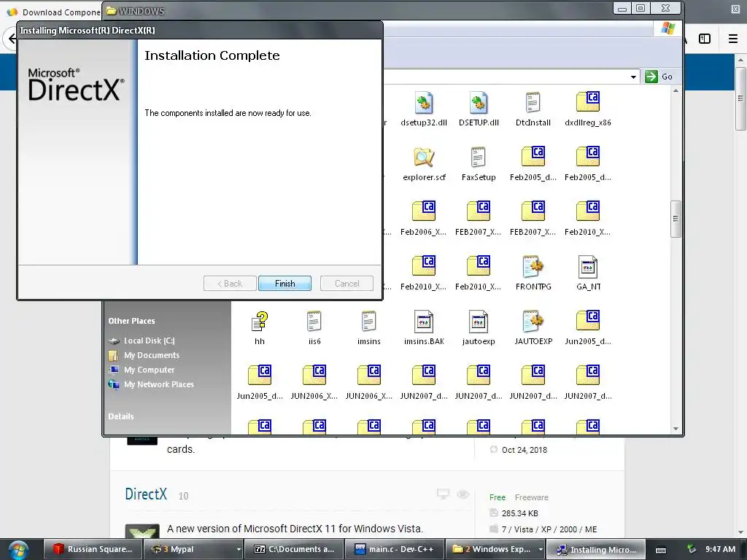Screen dimensions: 747x560
Task: Switch to C:\Documents 7-Zip taskbar item
Action: coord(295,549)
